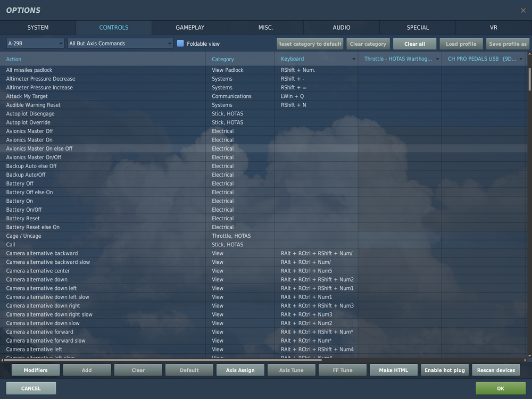Open the All But Axis Commands dropdown
Image resolution: width=532 pixels, height=399 pixels.
(120, 44)
